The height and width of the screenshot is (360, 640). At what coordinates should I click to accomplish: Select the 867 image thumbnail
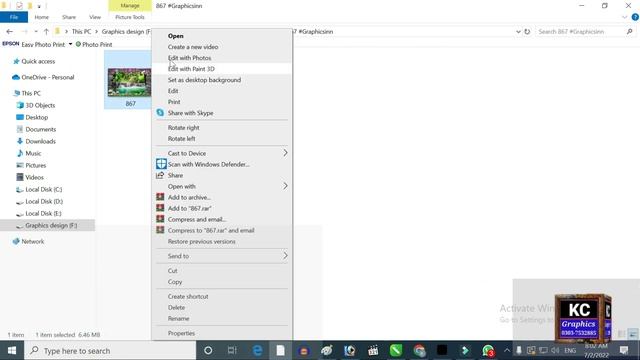pyautogui.click(x=129, y=83)
